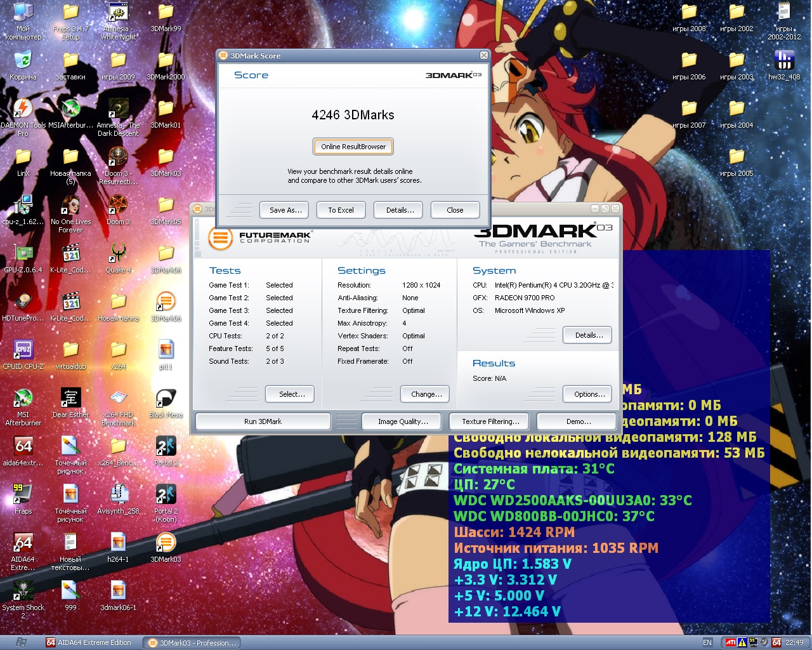Screen dimensions: 812x650
Task: Open the System Shock 2 desktop icon
Action: (23, 600)
